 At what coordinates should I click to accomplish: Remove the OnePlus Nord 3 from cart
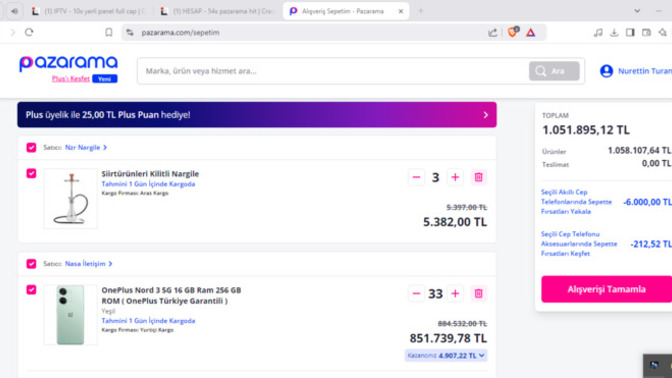point(478,294)
